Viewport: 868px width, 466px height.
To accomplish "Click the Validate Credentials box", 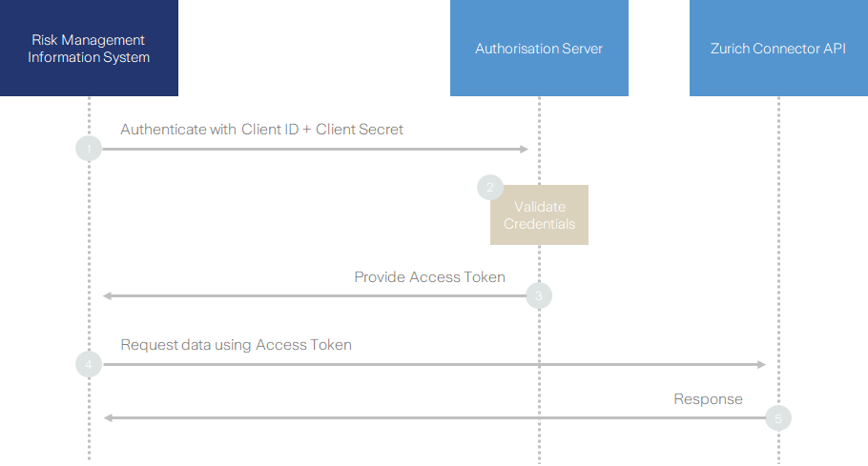I will tap(540, 216).
